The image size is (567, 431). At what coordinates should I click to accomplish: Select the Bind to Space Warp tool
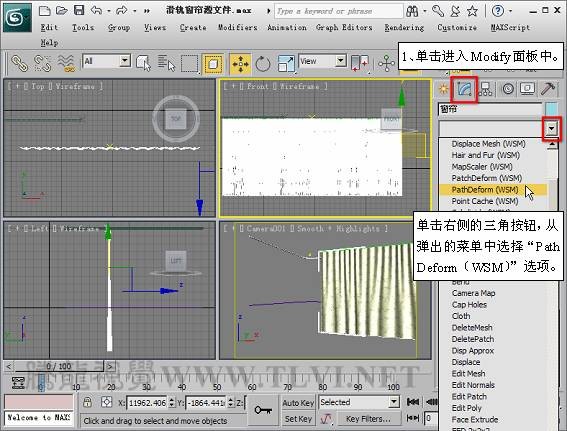click(x=66, y=63)
